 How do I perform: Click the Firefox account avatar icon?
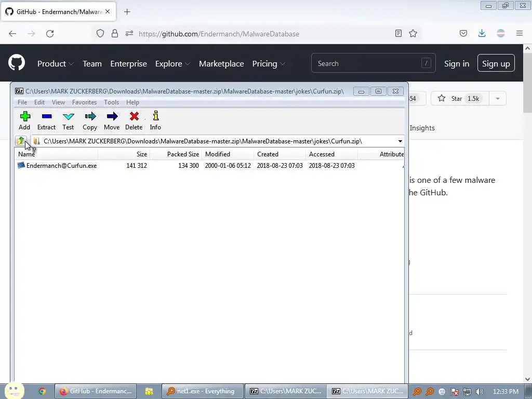501,33
